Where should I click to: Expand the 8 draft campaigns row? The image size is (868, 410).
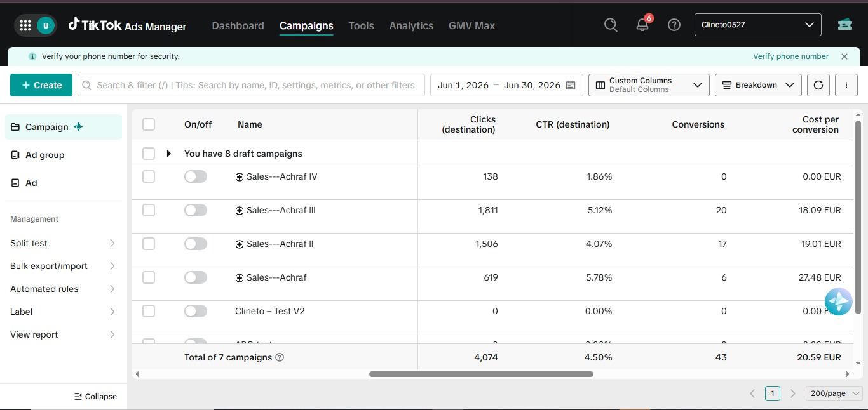pyautogui.click(x=168, y=154)
